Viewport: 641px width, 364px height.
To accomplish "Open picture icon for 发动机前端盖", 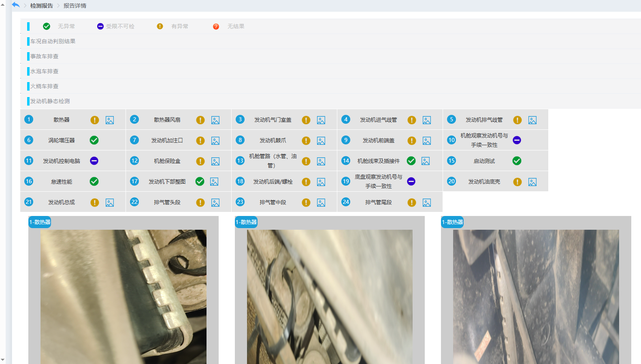I will click(x=427, y=141).
